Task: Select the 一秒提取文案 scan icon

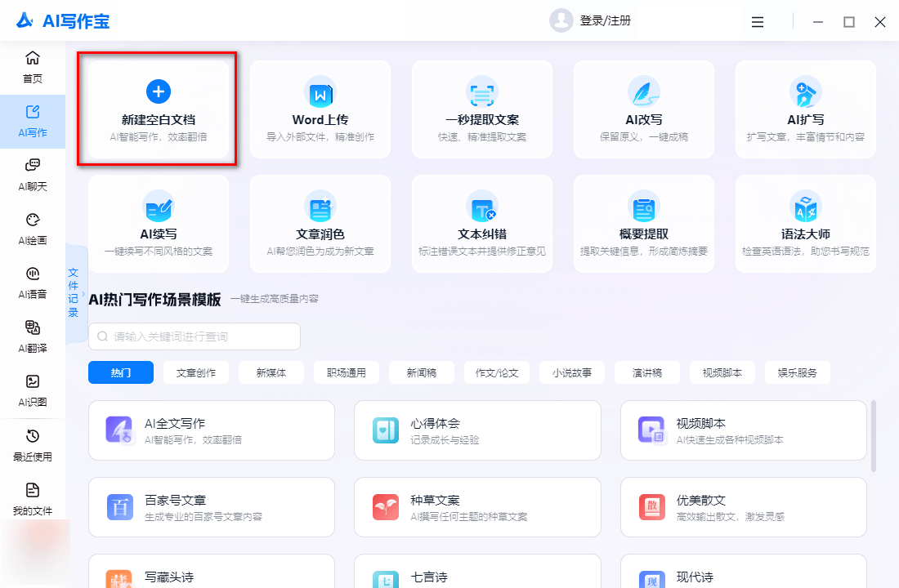Action: coord(481,92)
